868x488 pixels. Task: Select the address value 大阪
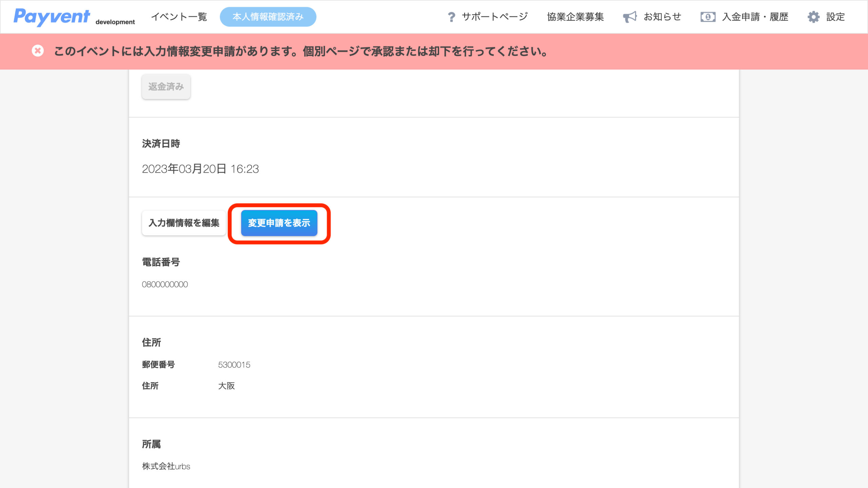coord(226,386)
